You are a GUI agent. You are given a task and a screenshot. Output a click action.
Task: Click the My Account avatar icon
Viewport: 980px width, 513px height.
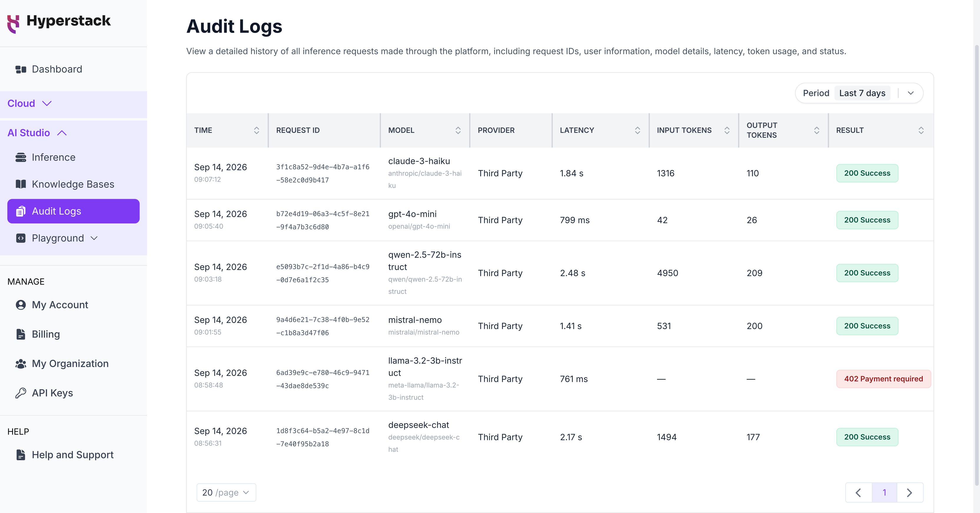click(x=21, y=305)
